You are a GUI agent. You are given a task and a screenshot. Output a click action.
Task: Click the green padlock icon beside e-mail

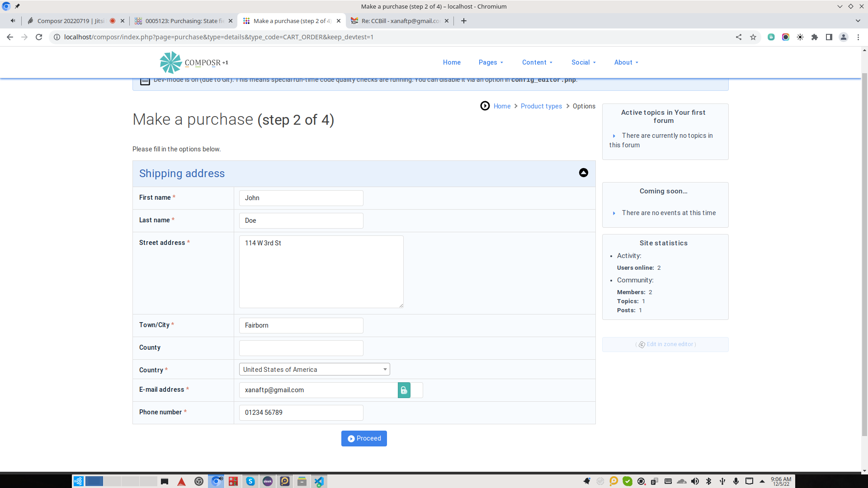(x=404, y=390)
